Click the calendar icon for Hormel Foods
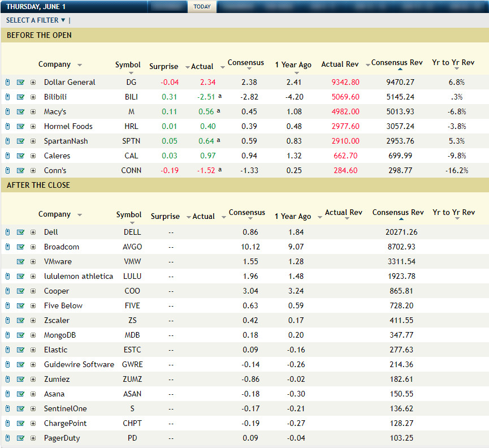 click(20, 126)
